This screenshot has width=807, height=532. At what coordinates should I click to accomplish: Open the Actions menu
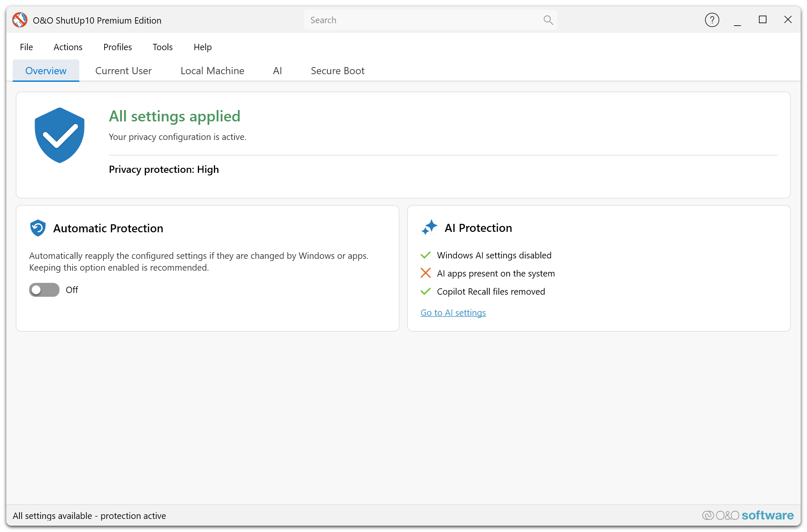click(68, 47)
